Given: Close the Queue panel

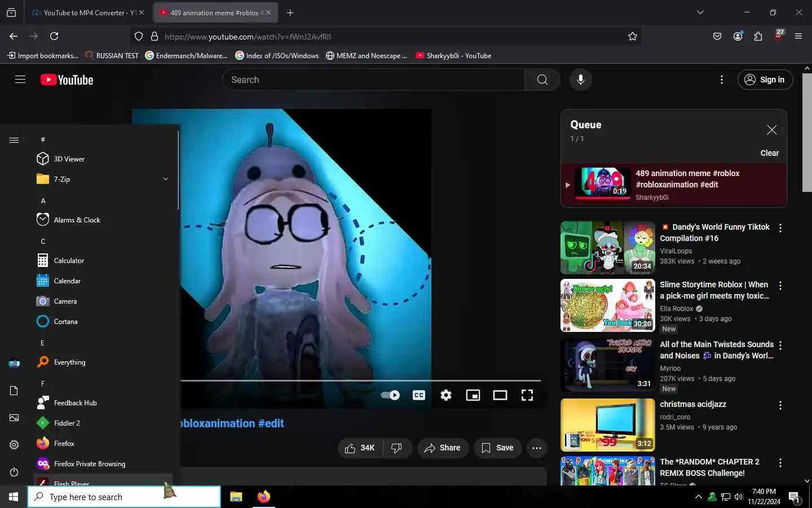Looking at the screenshot, I should click(x=772, y=130).
